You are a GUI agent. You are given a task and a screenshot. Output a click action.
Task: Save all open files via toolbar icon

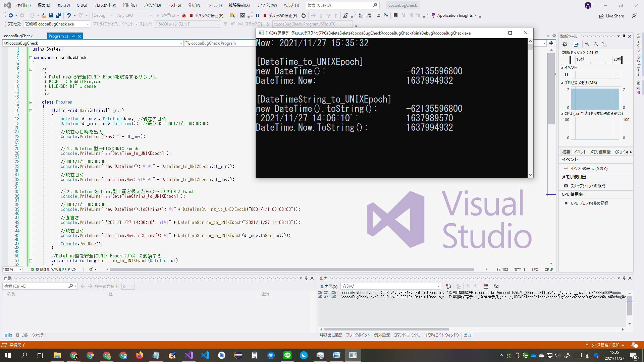tap(58, 15)
